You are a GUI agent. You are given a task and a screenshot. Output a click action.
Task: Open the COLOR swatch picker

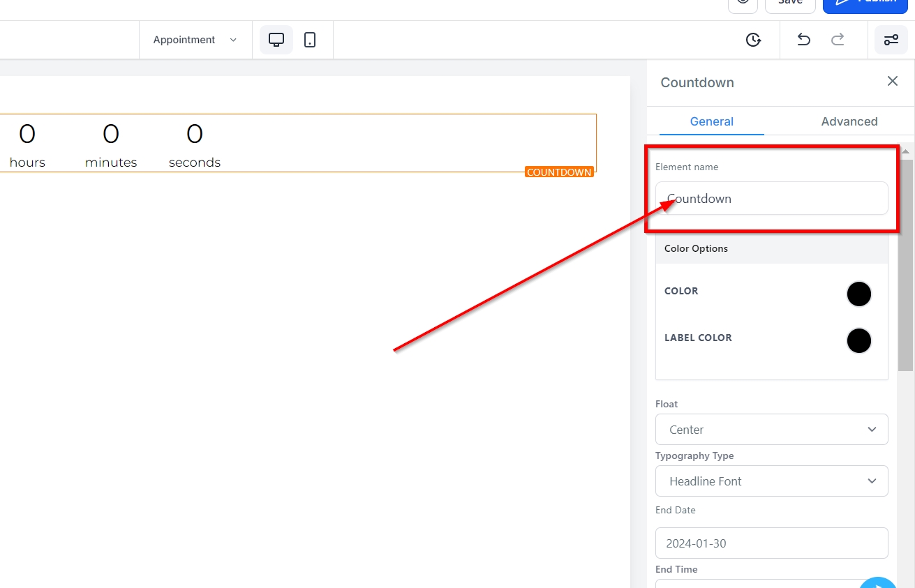pyautogui.click(x=858, y=294)
